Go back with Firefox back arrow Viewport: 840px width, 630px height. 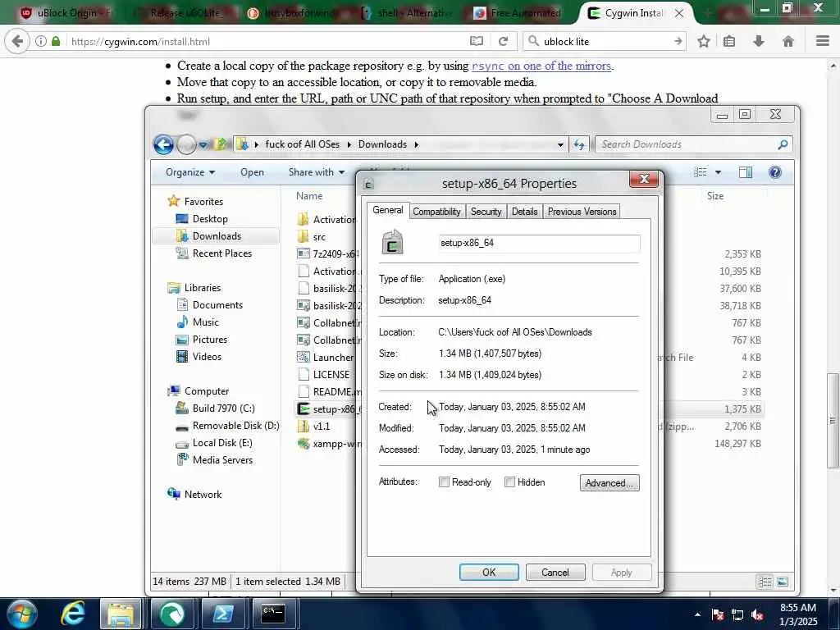click(x=17, y=41)
